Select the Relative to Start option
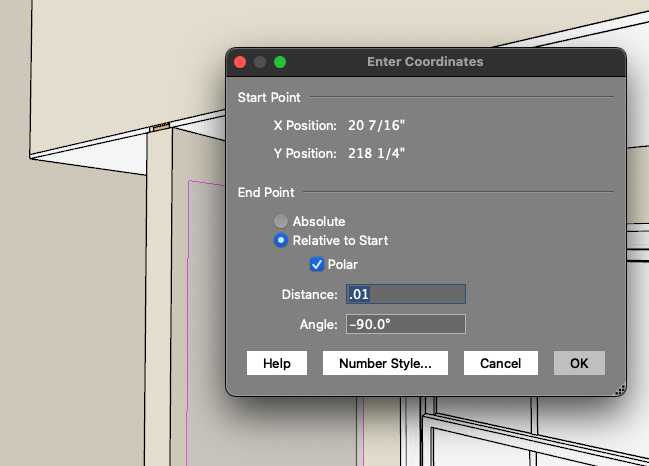This screenshot has height=466, width=649. (281, 240)
